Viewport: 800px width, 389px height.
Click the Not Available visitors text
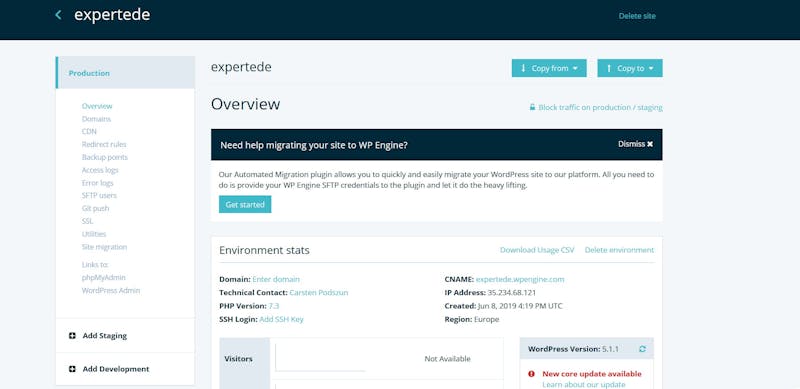point(447,359)
